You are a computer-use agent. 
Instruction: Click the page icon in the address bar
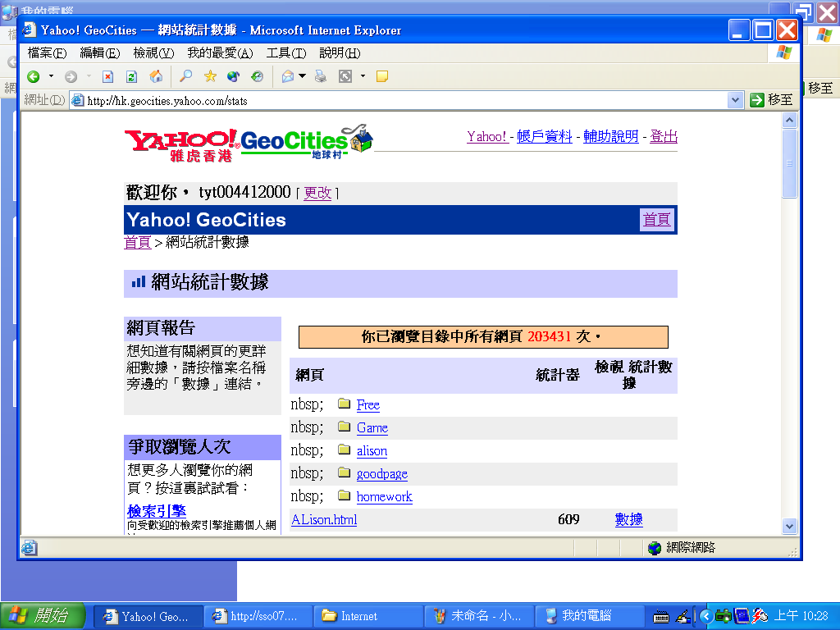pyautogui.click(x=78, y=100)
